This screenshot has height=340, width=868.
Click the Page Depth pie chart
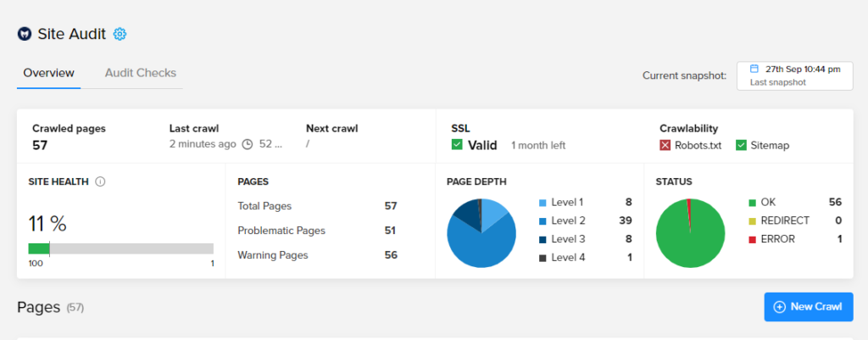click(481, 233)
